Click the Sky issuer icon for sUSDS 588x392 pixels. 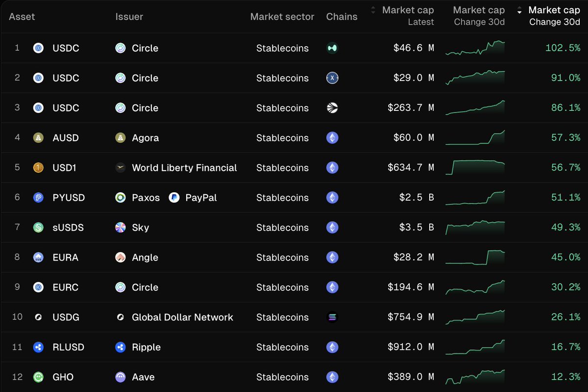click(121, 227)
